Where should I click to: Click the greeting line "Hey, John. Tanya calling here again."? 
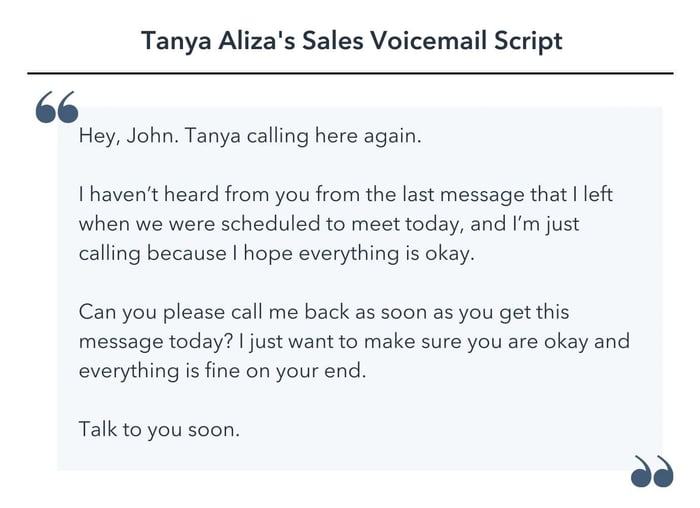[250, 136]
